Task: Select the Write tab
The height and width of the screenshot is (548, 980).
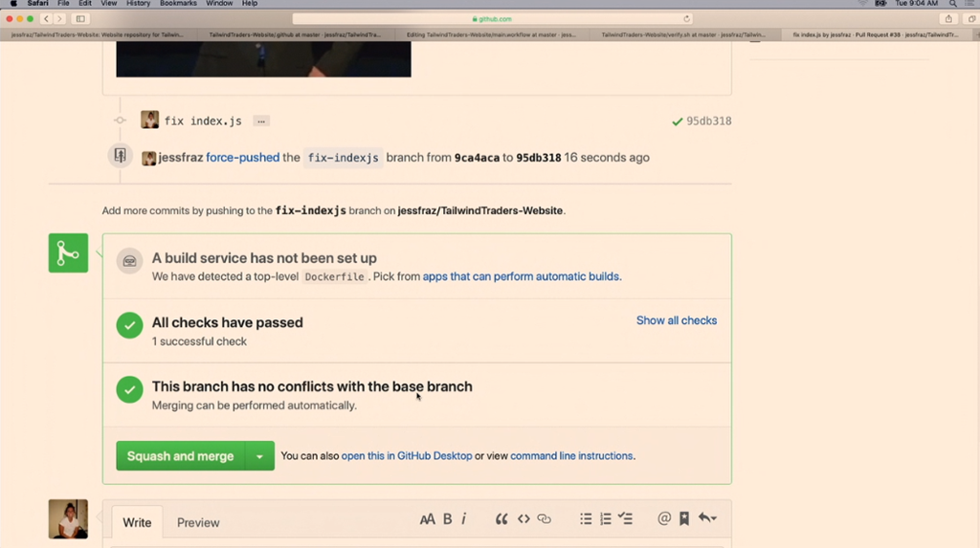Action: click(137, 522)
